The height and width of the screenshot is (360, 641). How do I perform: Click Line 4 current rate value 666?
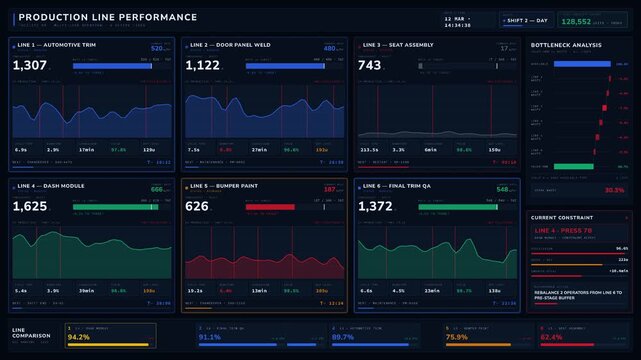pyautogui.click(x=157, y=190)
